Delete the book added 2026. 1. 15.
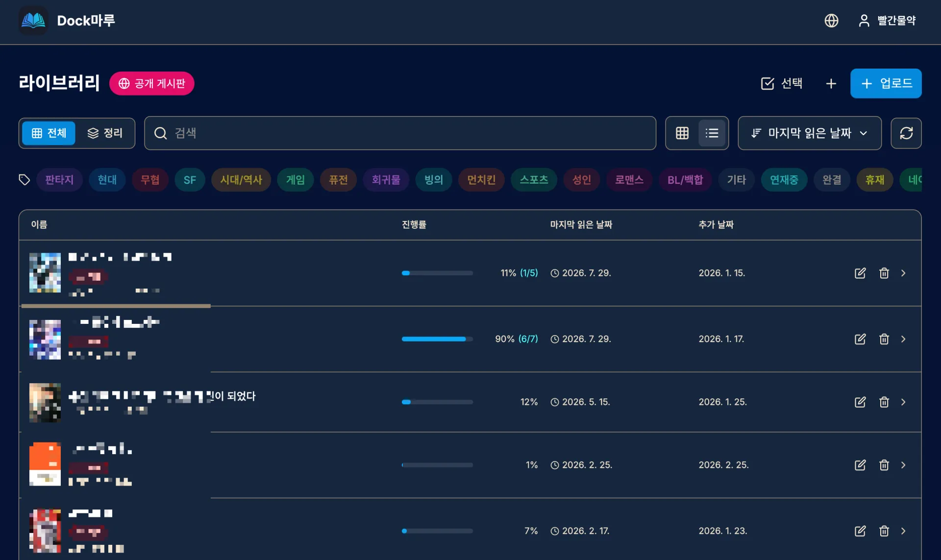 884,273
